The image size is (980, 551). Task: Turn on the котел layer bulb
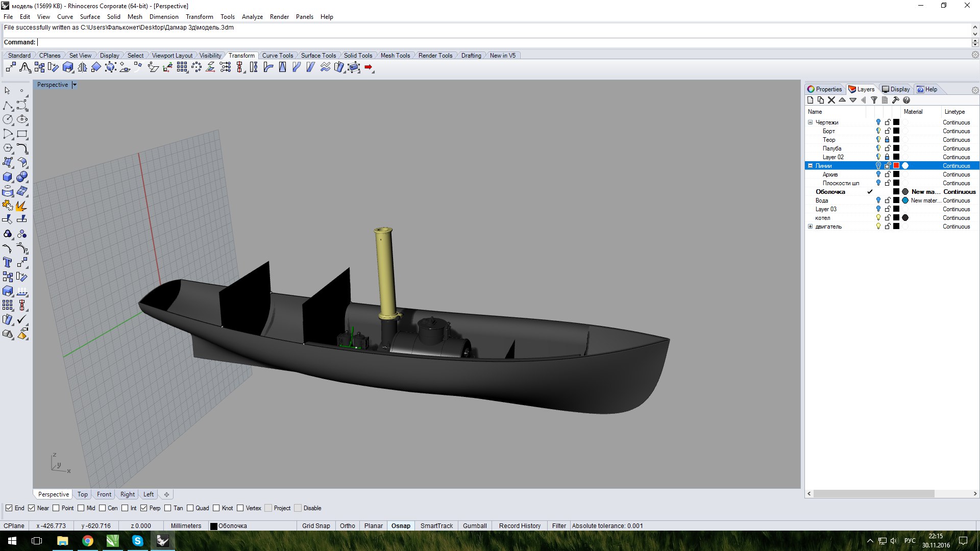click(x=878, y=218)
